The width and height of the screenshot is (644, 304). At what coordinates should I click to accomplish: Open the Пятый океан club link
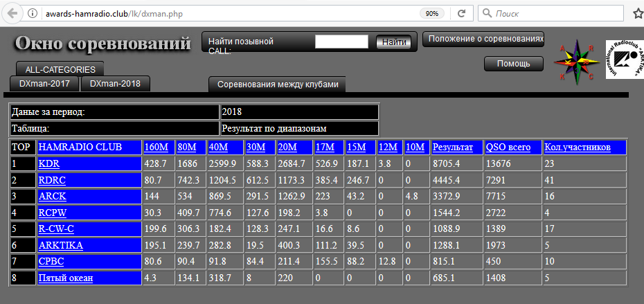click(65, 278)
